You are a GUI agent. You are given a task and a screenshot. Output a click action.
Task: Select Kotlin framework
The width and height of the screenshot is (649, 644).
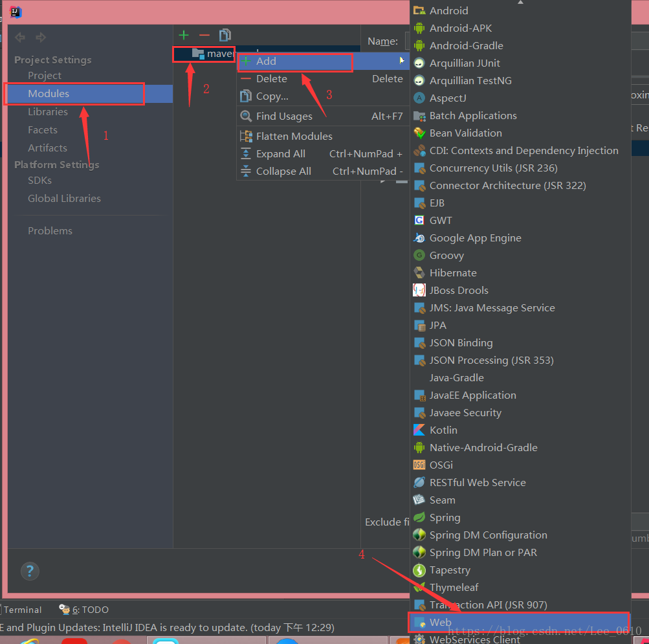520,430
